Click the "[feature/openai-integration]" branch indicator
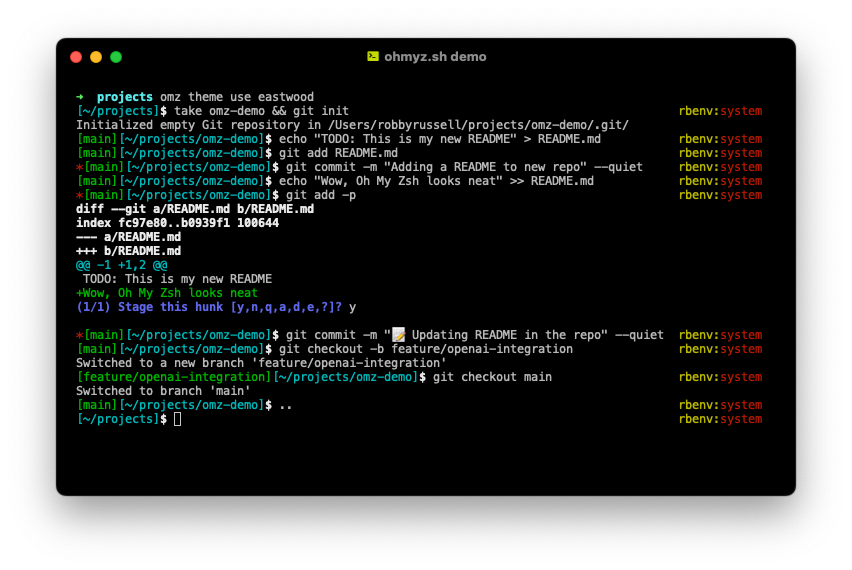852x570 pixels. point(174,377)
